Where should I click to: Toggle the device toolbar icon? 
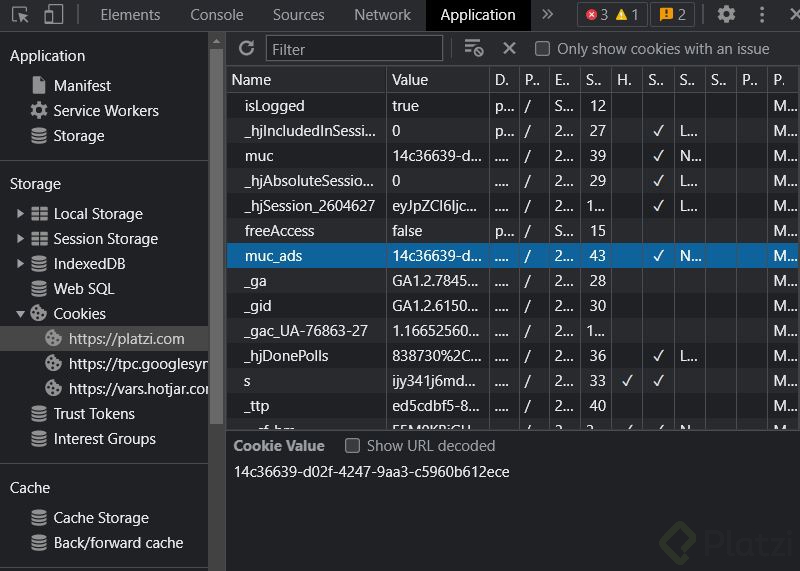tap(53, 14)
